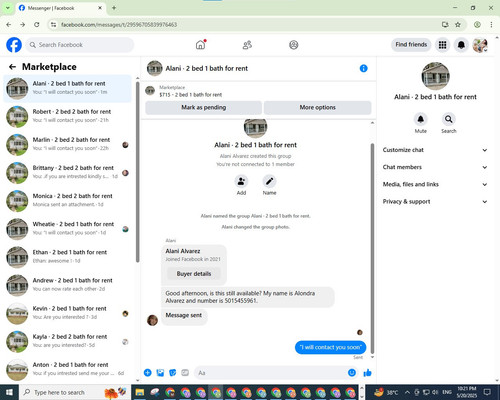Click More options button
This screenshot has height=400, width=500.
(317, 107)
